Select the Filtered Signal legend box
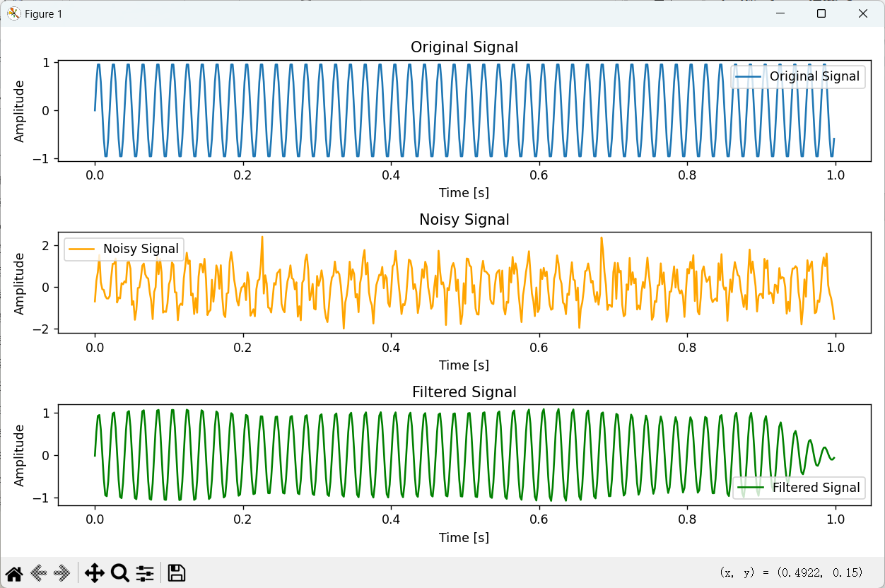 [x=799, y=488]
